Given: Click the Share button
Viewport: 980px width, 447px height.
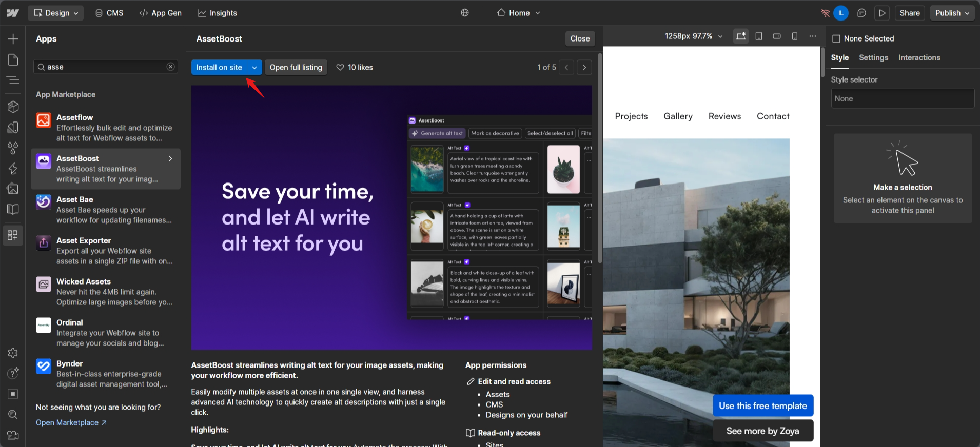Looking at the screenshot, I should click(910, 13).
